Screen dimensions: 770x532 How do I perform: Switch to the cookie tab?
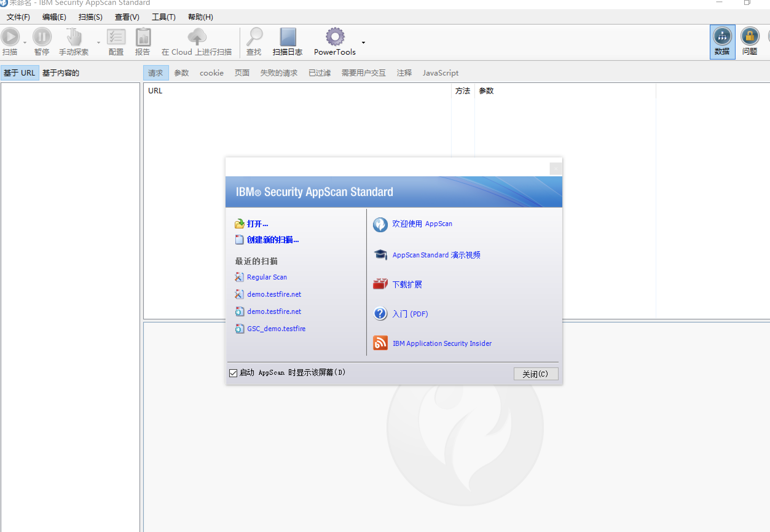(211, 73)
